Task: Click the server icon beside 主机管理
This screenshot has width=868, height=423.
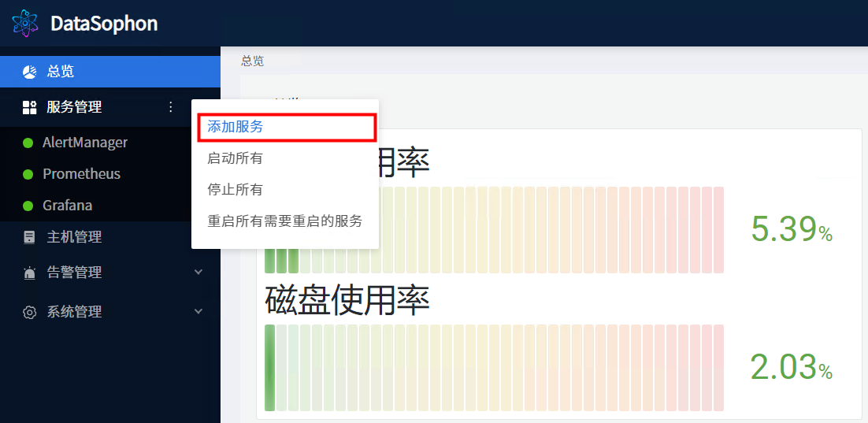Action: (x=29, y=238)
